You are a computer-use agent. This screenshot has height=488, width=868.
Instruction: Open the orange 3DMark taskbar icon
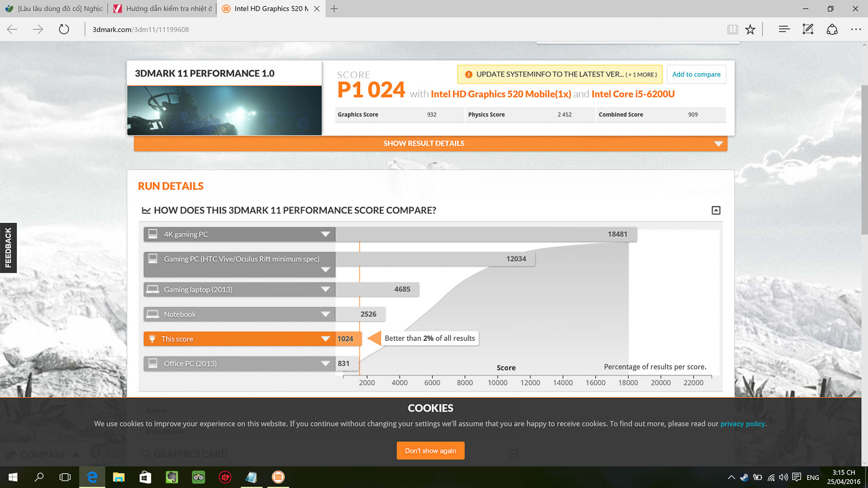tap(278, 477)
